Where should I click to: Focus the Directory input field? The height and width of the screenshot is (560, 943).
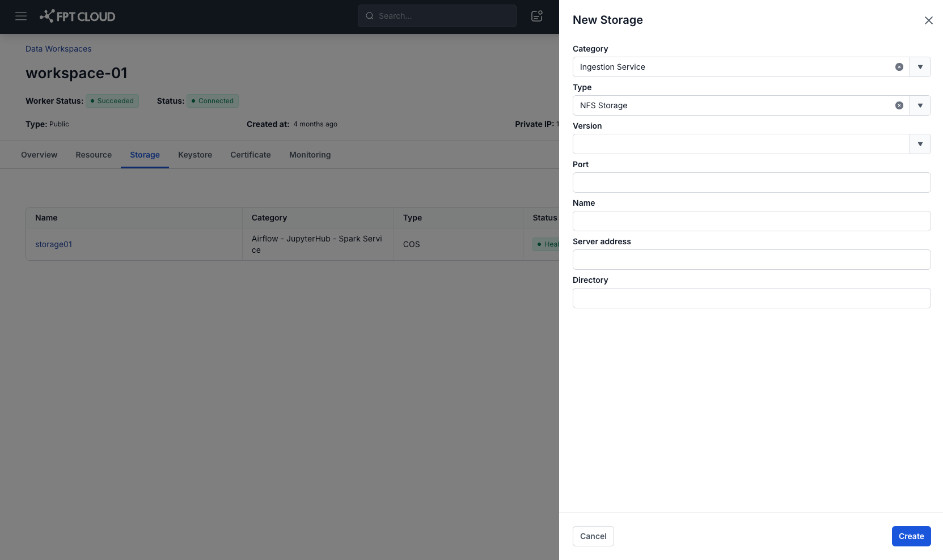(751, 298)
